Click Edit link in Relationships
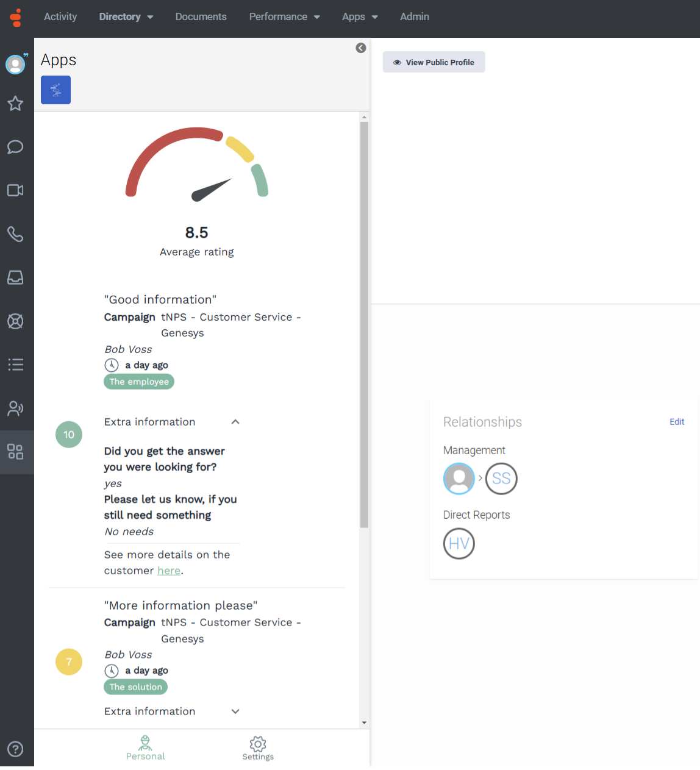This screenshot has height=770, width=700. coord(677,422)
